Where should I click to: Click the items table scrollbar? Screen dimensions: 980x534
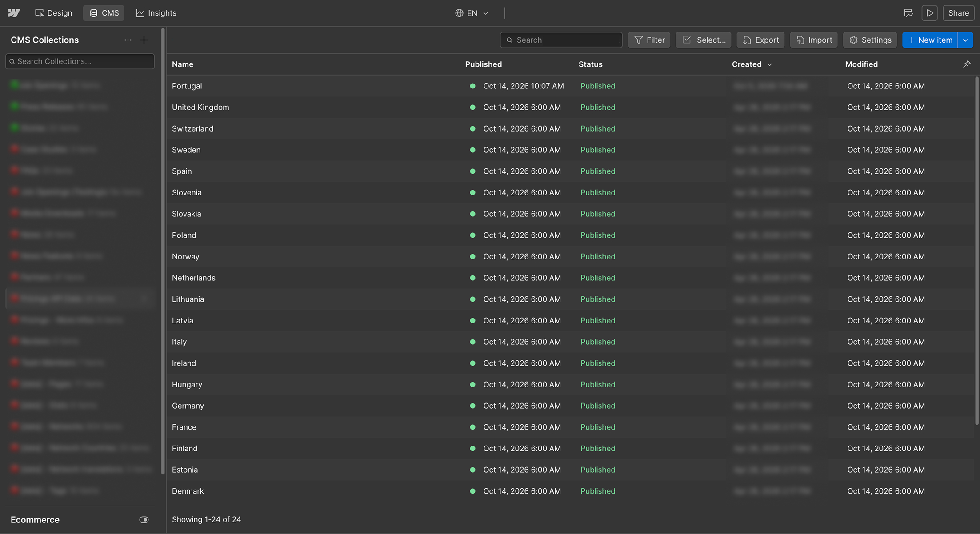pos(976,251)
